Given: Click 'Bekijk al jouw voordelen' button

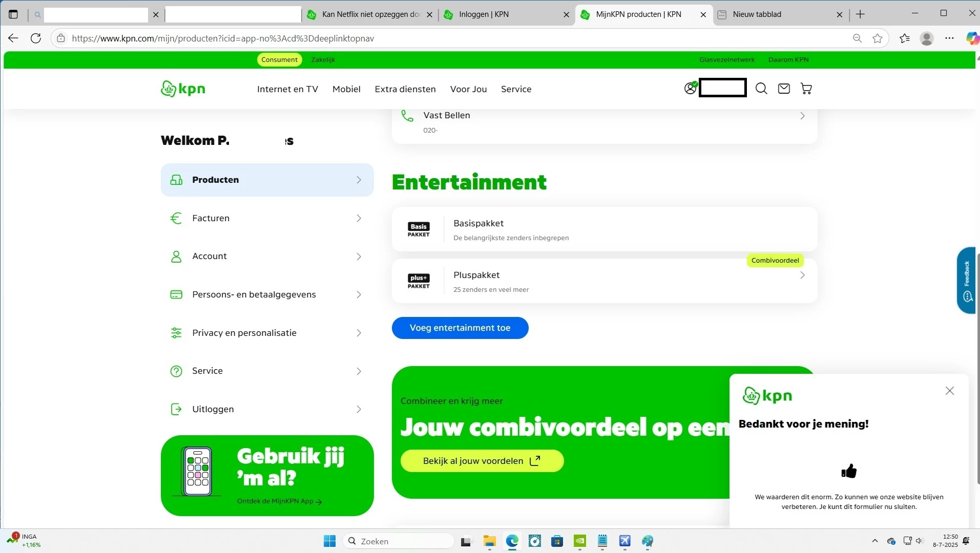Looking at the screenshot, I should [x=482, y=461].
